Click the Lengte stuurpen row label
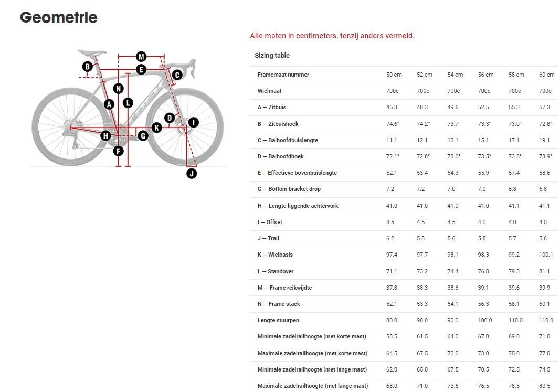The image size is (560, 392). (x=278, y=320)
